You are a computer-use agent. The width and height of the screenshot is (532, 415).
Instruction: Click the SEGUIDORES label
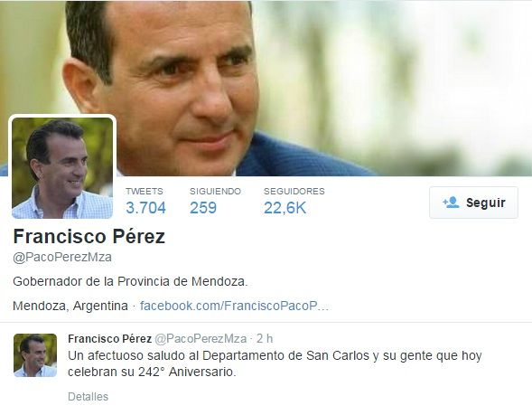(294, 191)
